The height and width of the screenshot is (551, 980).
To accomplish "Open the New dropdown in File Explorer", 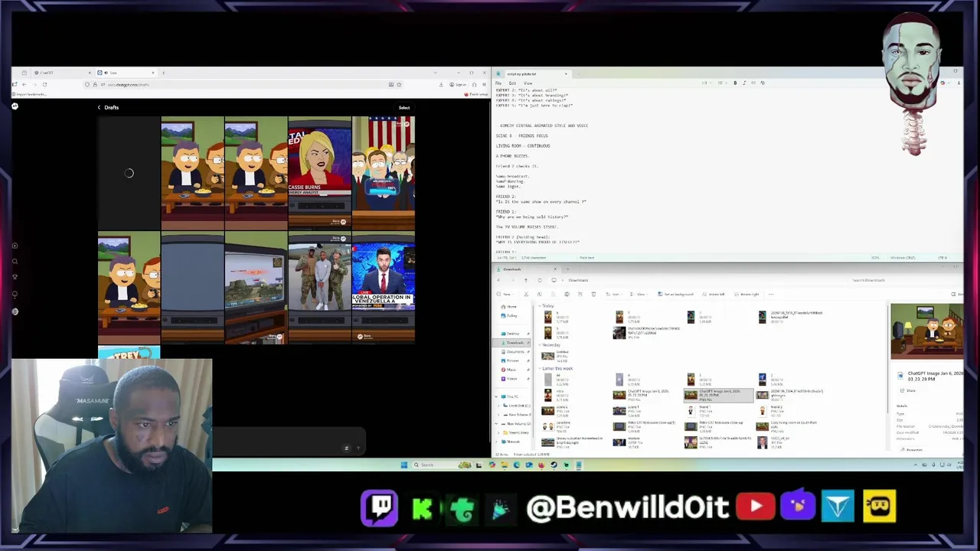I will tap(505, 294).
